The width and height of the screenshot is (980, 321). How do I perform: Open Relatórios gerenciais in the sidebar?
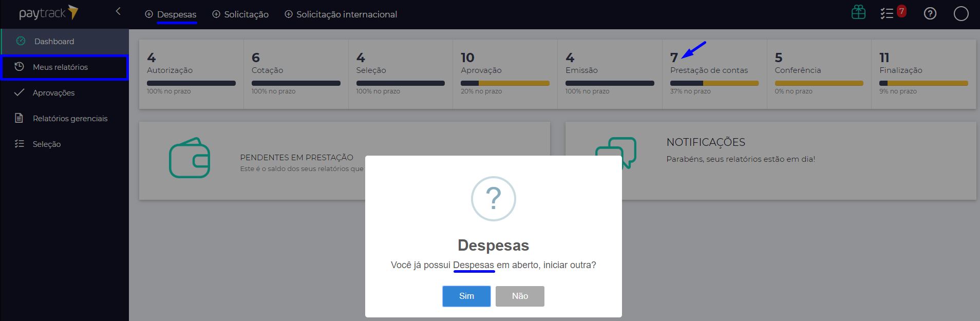[x=70, y=119]
